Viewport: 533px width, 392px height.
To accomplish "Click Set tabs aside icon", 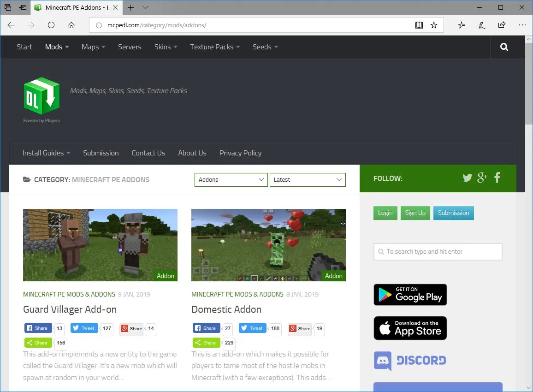I will point(23,7).
